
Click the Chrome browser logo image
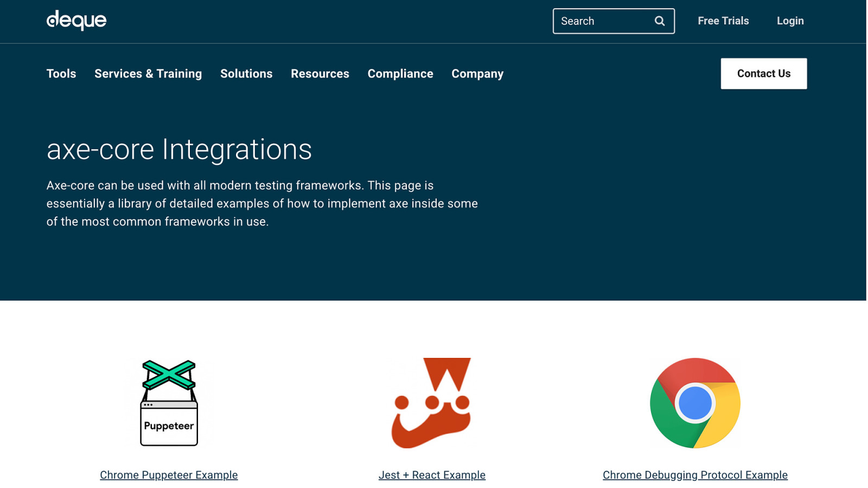click(x=695, y=403)
